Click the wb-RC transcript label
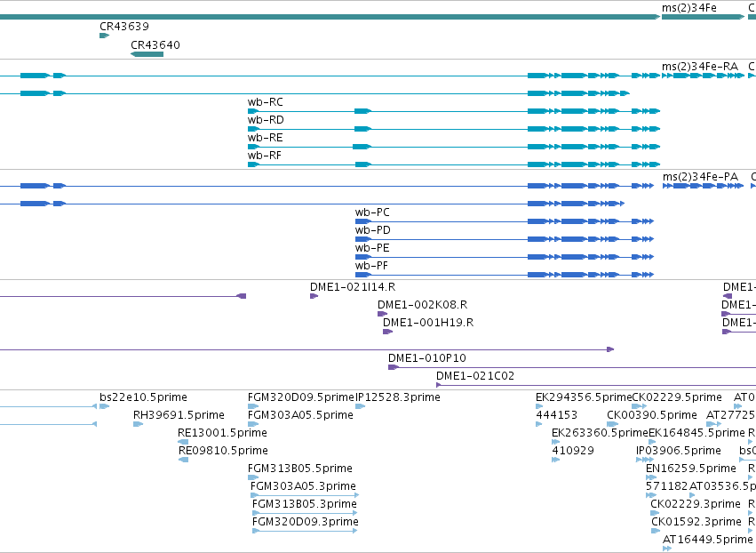 point(266,102)
